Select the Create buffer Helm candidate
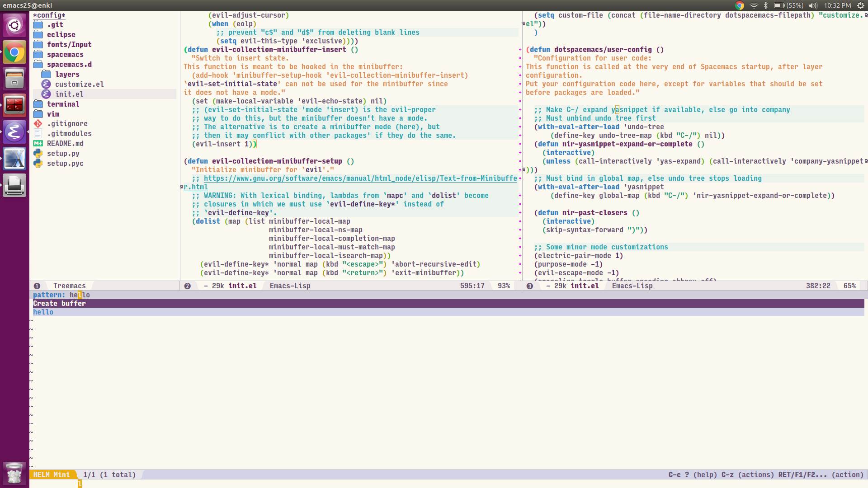Image resolution: width=868 pixels, height=488 pixels. tap(59, 303)
